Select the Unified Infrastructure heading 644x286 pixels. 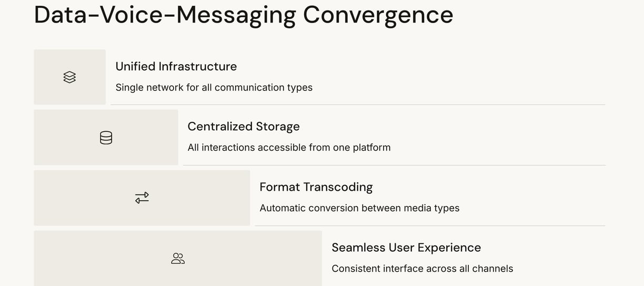176,66
